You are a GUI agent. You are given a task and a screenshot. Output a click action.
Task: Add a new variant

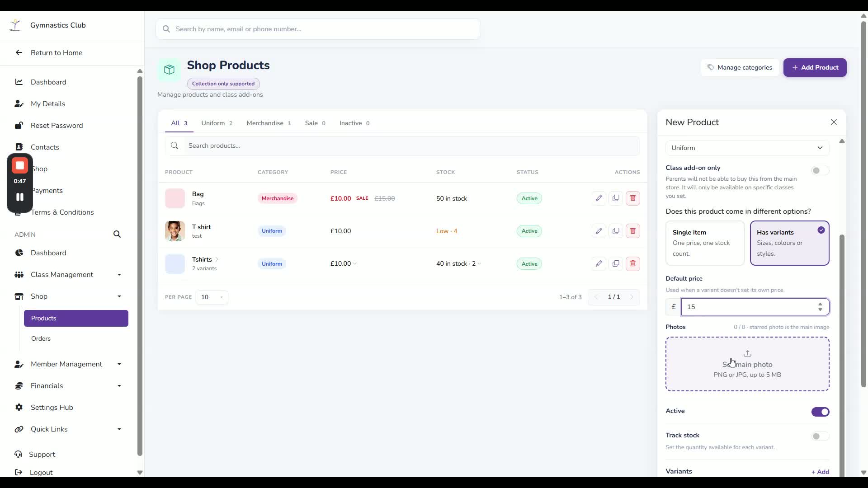coord(820,472)
